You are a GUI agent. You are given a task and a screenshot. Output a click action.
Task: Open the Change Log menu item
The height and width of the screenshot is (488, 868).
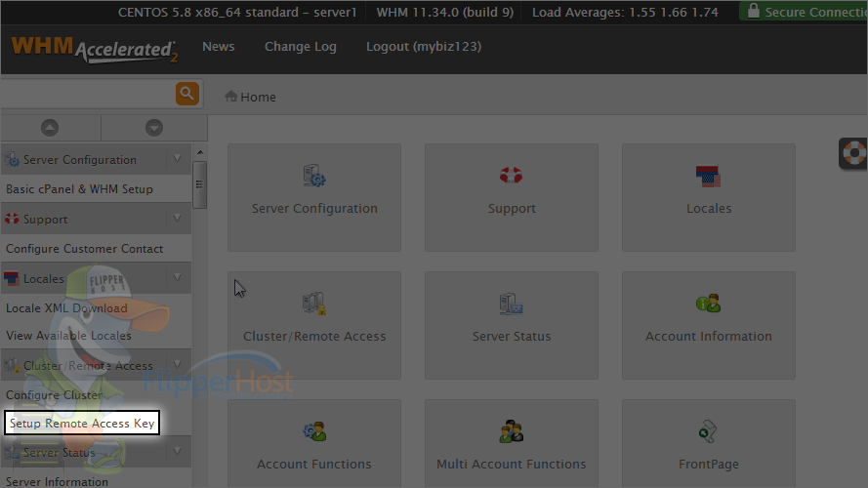[300, 47]
